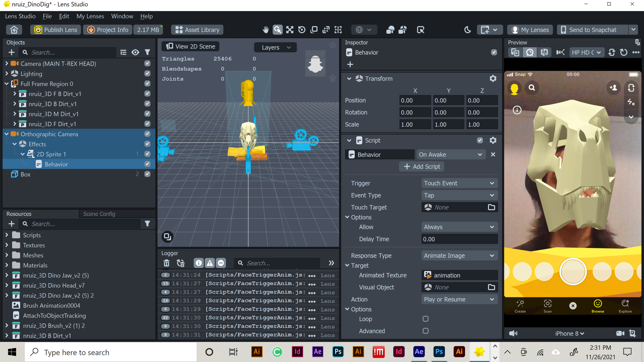Expand the Scripts folder in Resources
The width and height of the screenshot is (644, 362).
click(7, 235)
